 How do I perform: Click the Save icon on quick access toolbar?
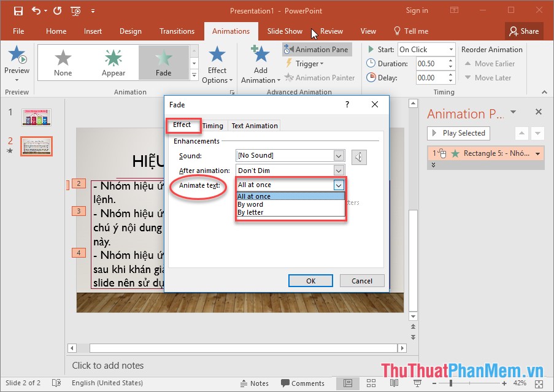tap(18, 10)
